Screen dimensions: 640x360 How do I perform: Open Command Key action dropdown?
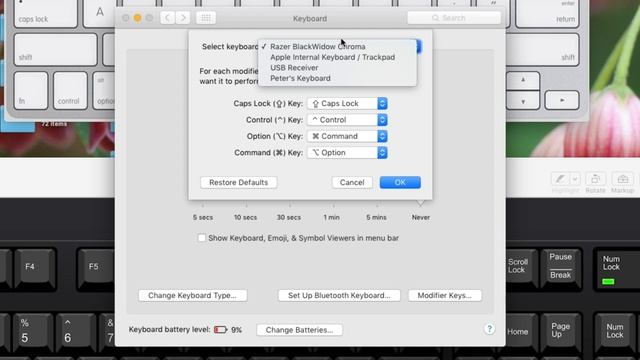[x=347, y=153]
